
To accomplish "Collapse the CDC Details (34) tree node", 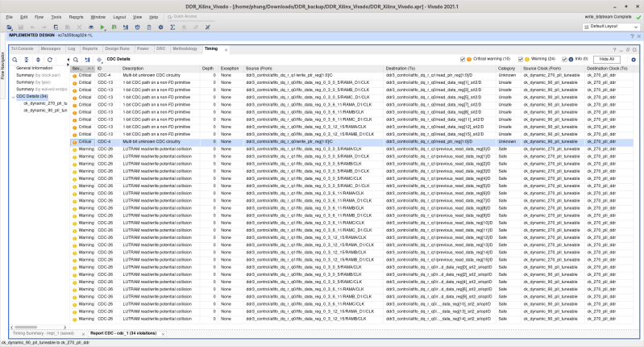I will point(13,97).
